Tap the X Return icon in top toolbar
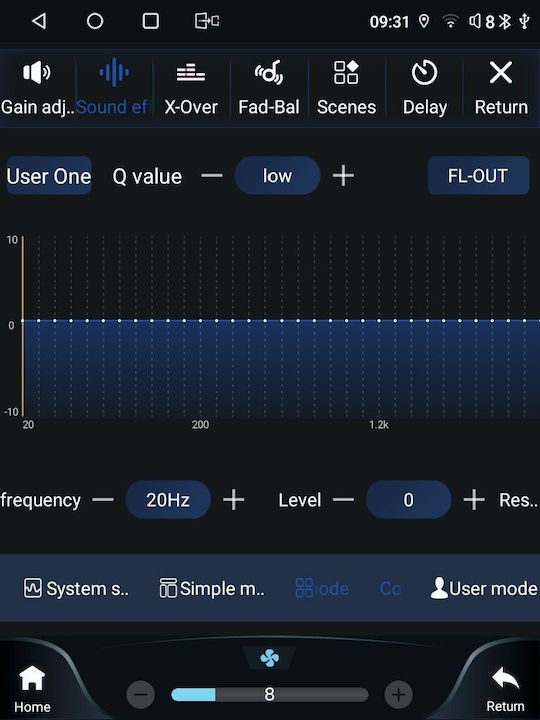540x720 pixels. coord(501,73)
